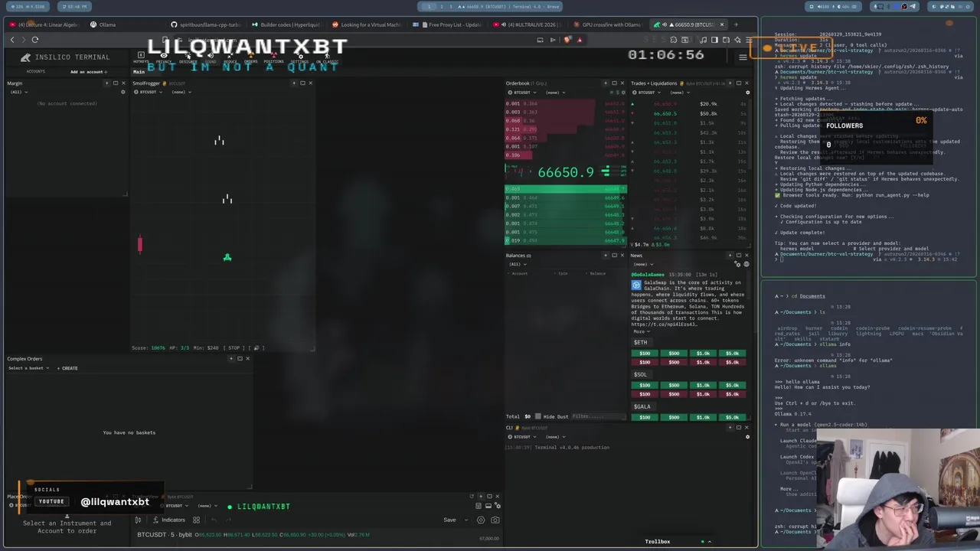Expand the Balances (All) dropdown
Viewport: 980px width, 551px height.
(517, 264)
